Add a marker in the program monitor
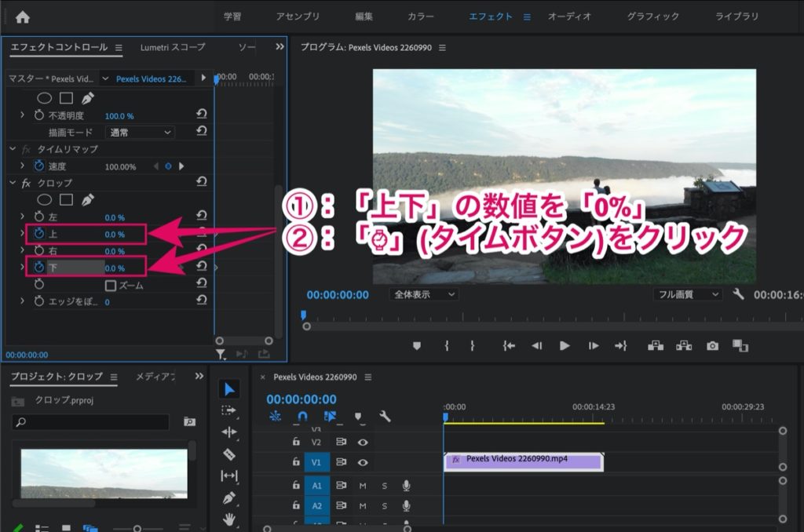Screen dimensions: 804x532 [x=417, y=346]
